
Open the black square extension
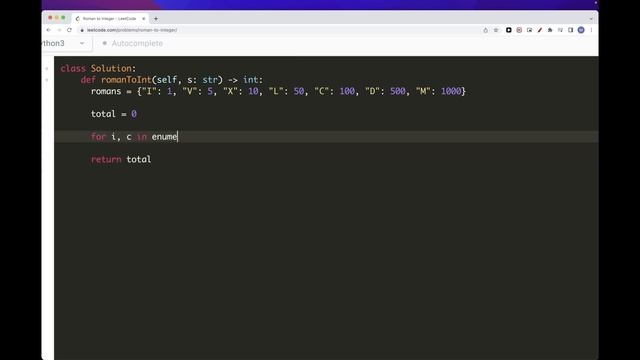[509, 30]
